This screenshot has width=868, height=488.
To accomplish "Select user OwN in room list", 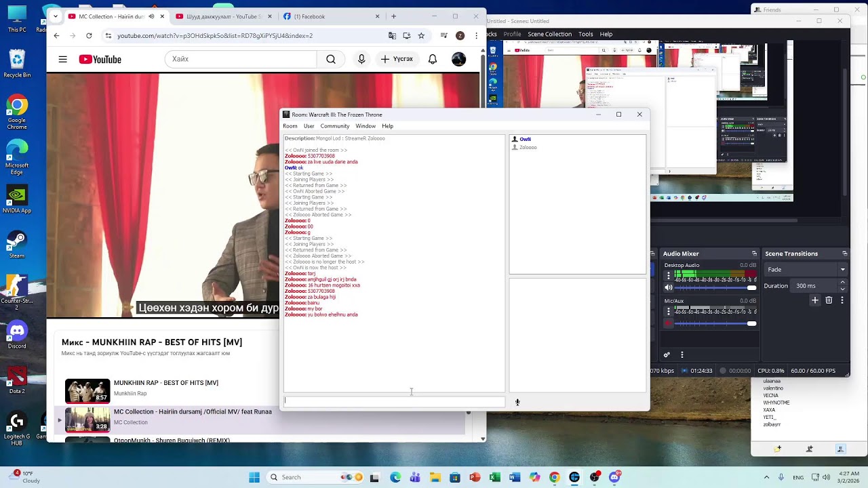I will (525, 139).
